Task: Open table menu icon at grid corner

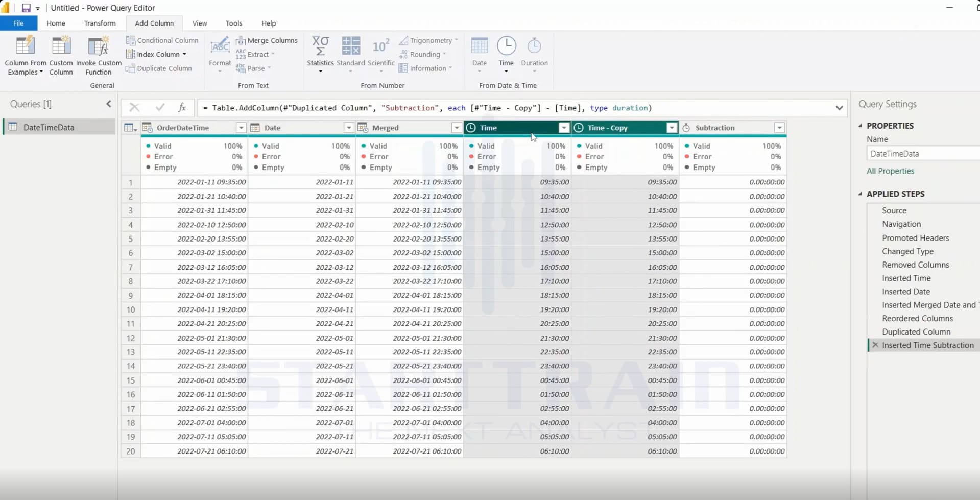Action: (x=130, y=128)
